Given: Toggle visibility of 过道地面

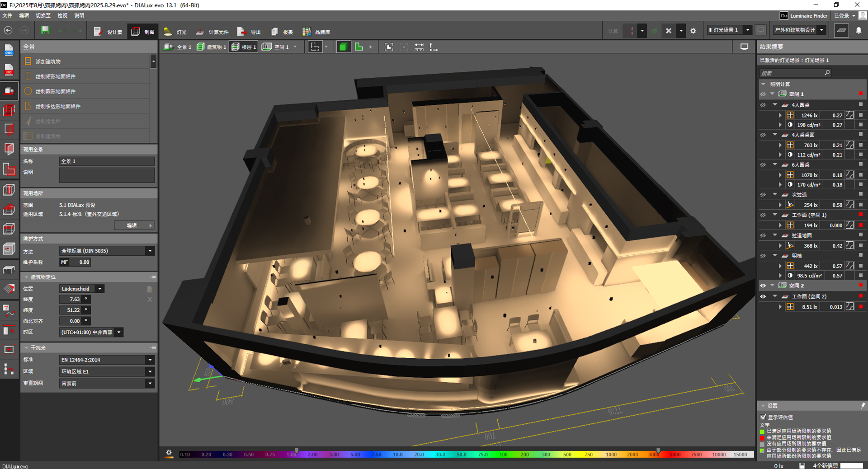Looking at the screenshot, I should point(763,235).
